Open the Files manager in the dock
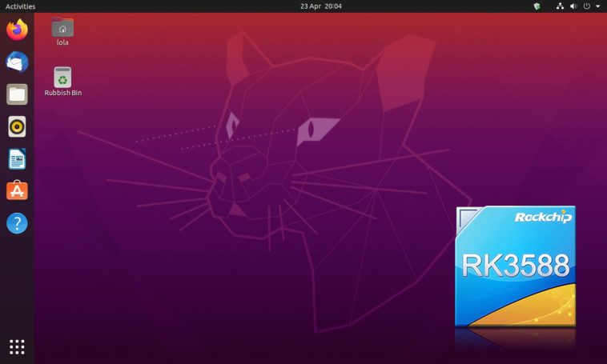Screen dimensions: 607x364 click(17, 94)
